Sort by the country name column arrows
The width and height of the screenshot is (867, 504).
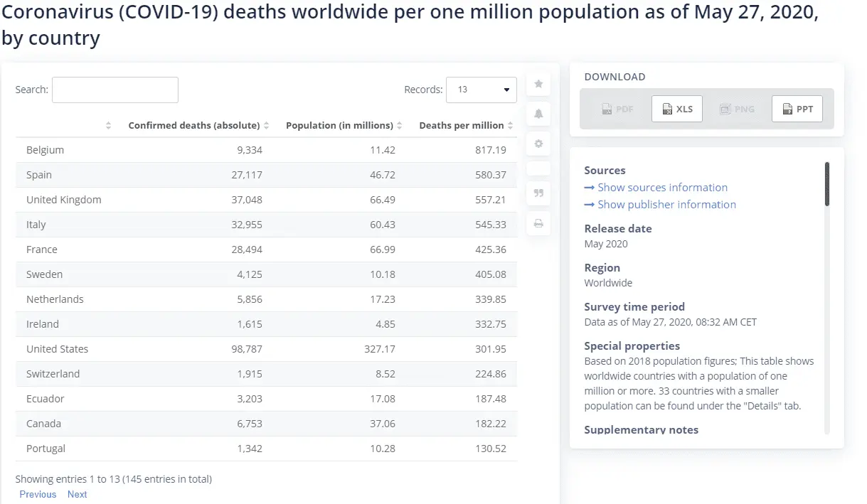(108, 126)
